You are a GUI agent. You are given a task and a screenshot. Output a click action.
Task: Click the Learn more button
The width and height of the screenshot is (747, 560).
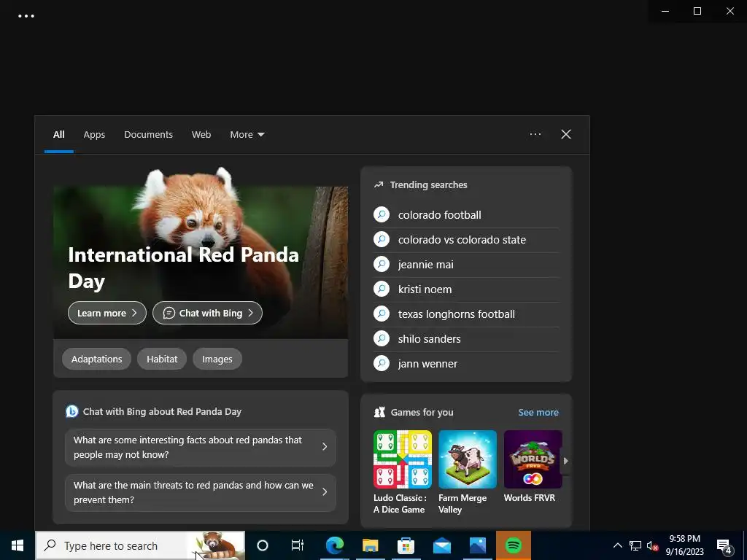coord(107,313)
